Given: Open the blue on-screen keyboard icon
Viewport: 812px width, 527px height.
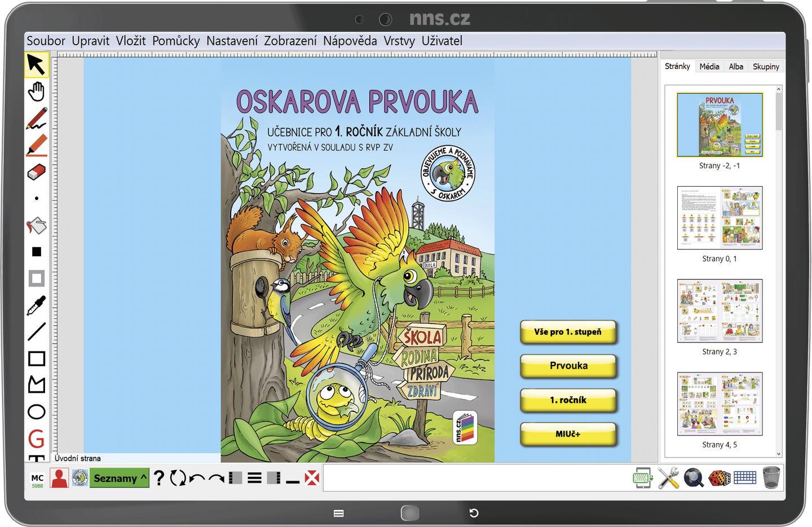Looking at the screenshot, I should tap(745, 478).
